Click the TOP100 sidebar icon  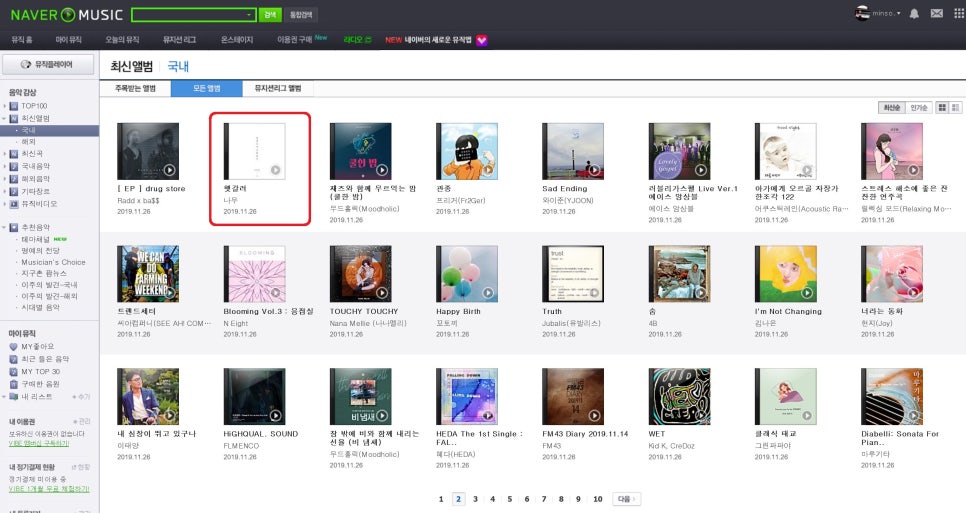click(14, 106)
